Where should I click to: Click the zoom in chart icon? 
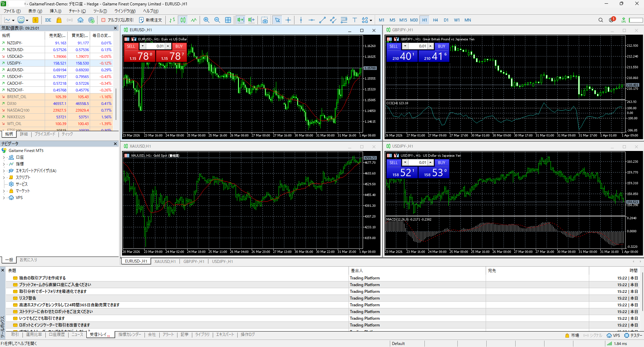206,20
